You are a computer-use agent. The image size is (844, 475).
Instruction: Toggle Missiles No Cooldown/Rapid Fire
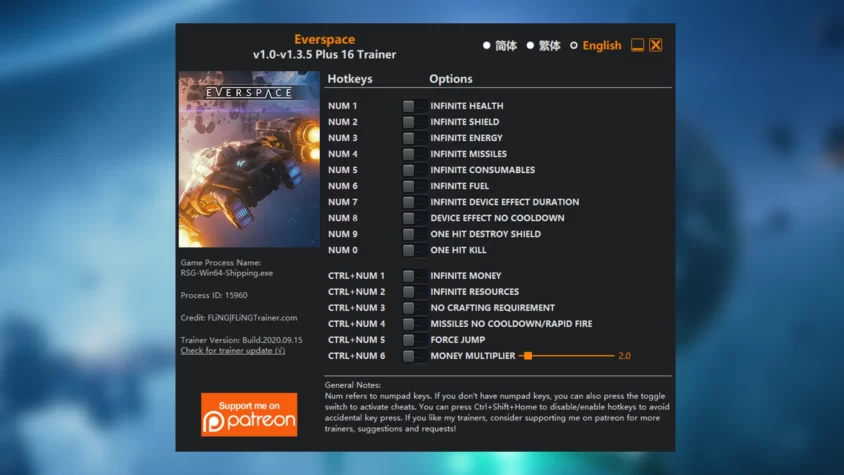pos(414,324)
